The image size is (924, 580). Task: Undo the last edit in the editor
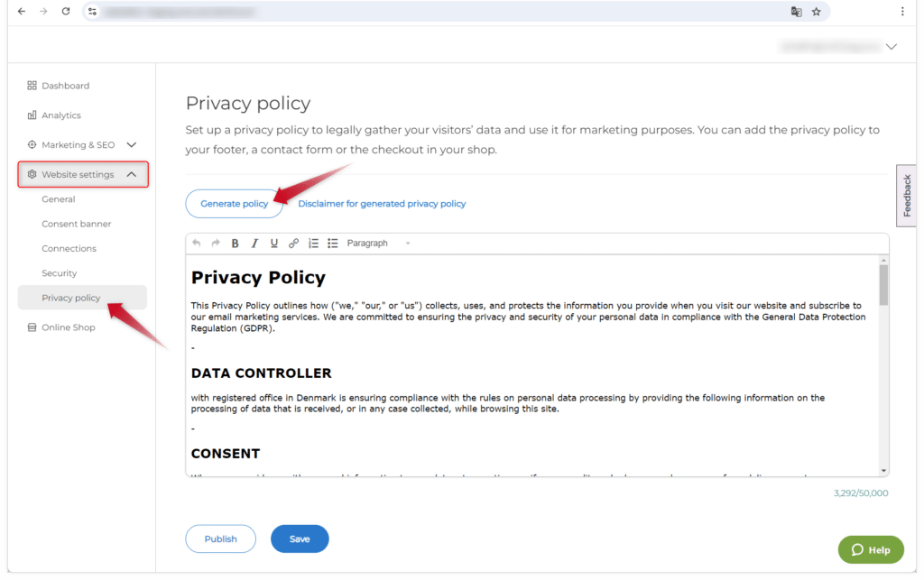pos(197,244)
